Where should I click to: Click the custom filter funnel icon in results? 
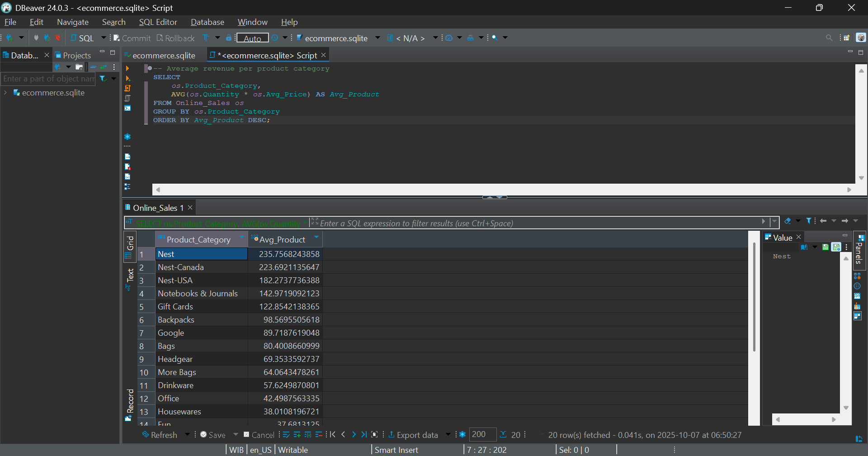pyautogui.click(x=809, y=221)
